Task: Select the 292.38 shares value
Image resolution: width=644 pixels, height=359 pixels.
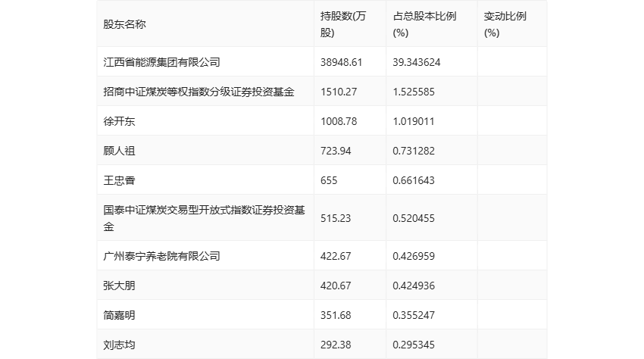Action: 336,345
